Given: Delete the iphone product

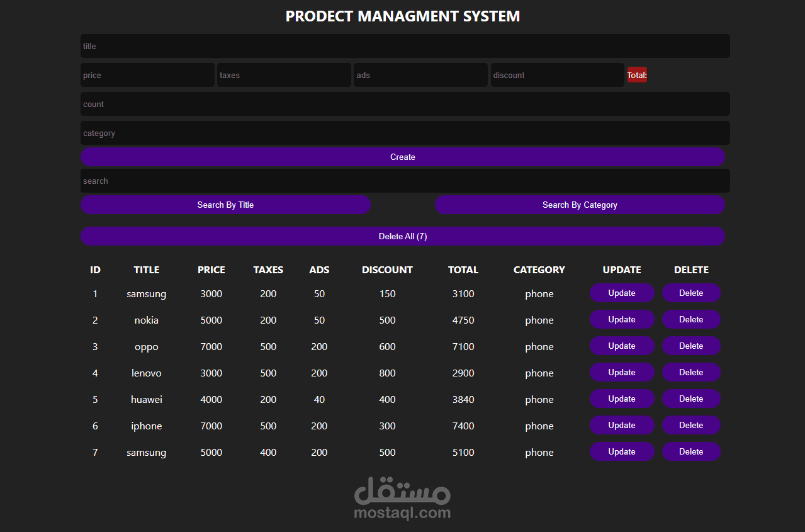Looking at the screenshot, I should point(691,425).
